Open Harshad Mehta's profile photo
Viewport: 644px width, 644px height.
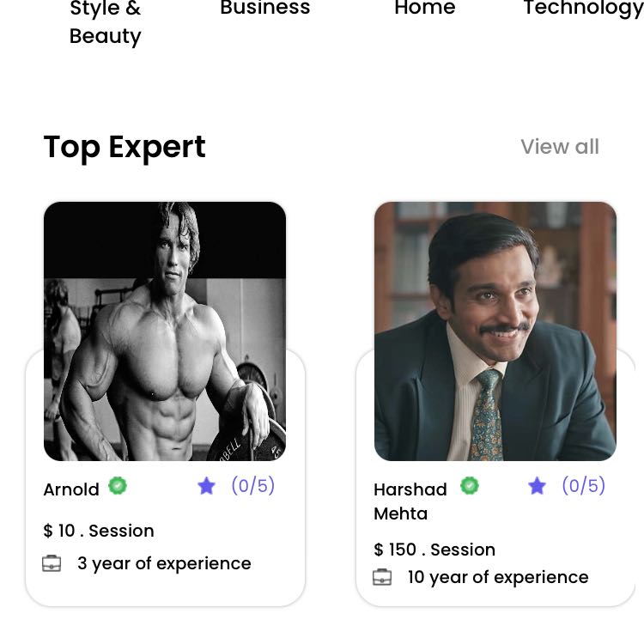(x=495, y=331)
